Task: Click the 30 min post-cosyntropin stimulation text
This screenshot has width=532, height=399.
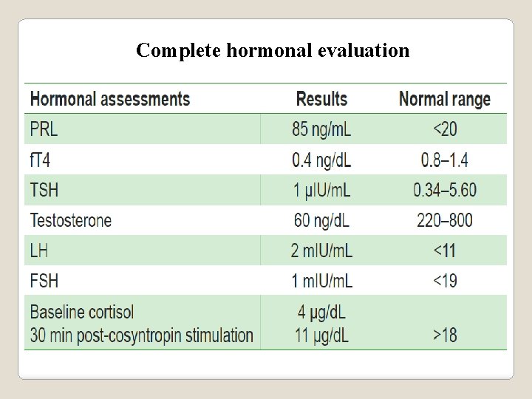Action: 141,336
